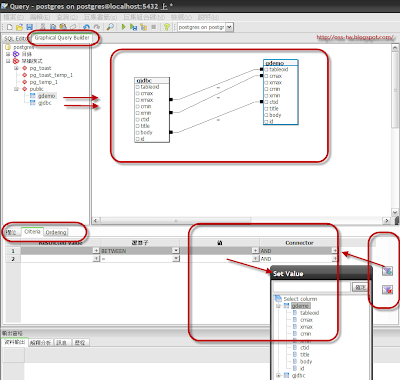
Task: Click the Cut scissors toolbar icon
Action: 43,27
